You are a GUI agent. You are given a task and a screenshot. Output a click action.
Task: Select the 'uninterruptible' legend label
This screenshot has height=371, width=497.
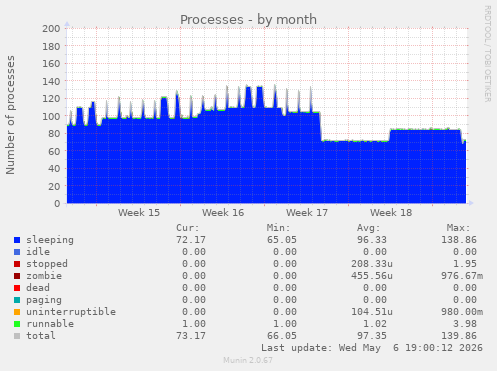(71, 312)
